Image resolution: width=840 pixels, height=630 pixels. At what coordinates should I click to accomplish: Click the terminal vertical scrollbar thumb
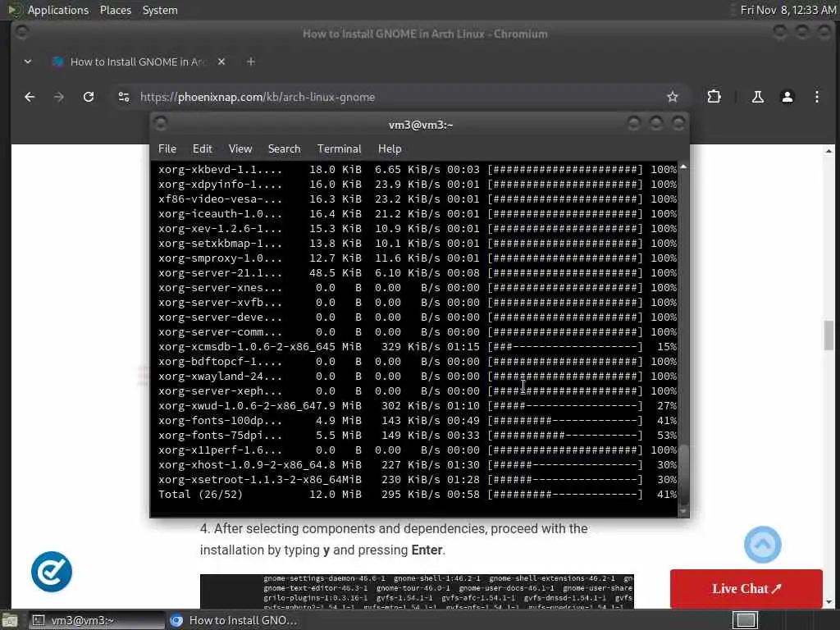point(683,474)
